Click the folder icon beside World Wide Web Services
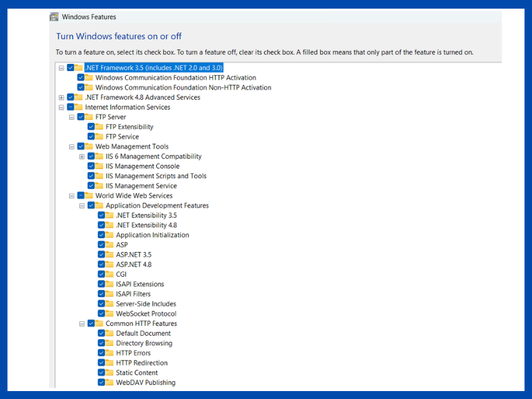 [x=89, y=196]
